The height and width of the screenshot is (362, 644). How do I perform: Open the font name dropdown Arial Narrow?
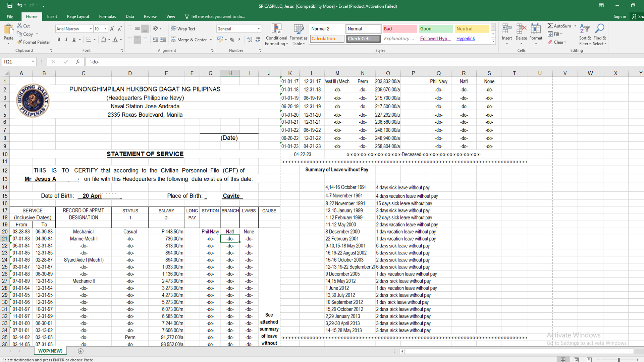(91, 29)
